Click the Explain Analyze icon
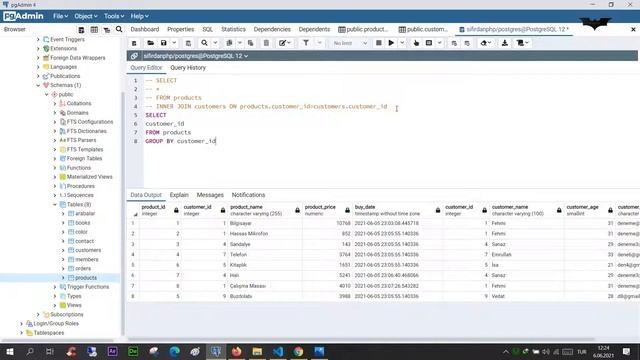This screenshot has width=640, height=360. pos(429,43)
